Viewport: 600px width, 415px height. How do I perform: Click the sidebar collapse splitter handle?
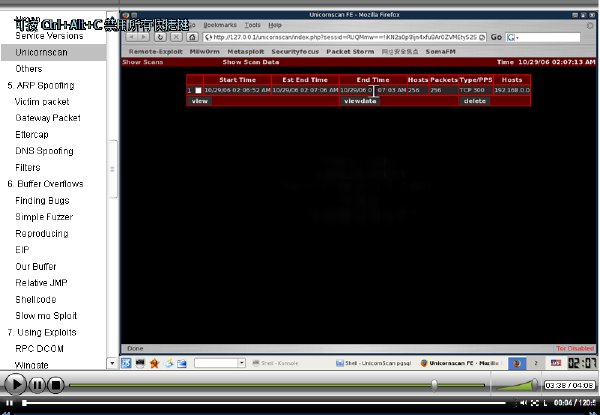112,169
